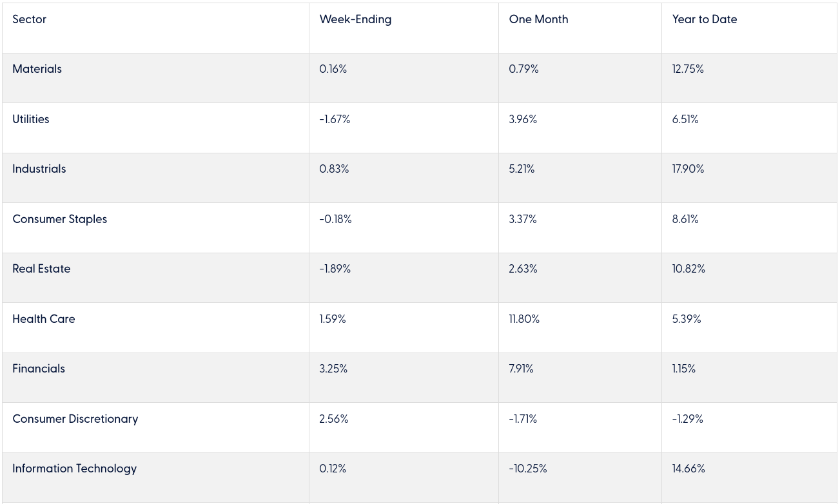Select the Consumer Staples row label
The image size is (840, 504).
(x=59, y=219)
